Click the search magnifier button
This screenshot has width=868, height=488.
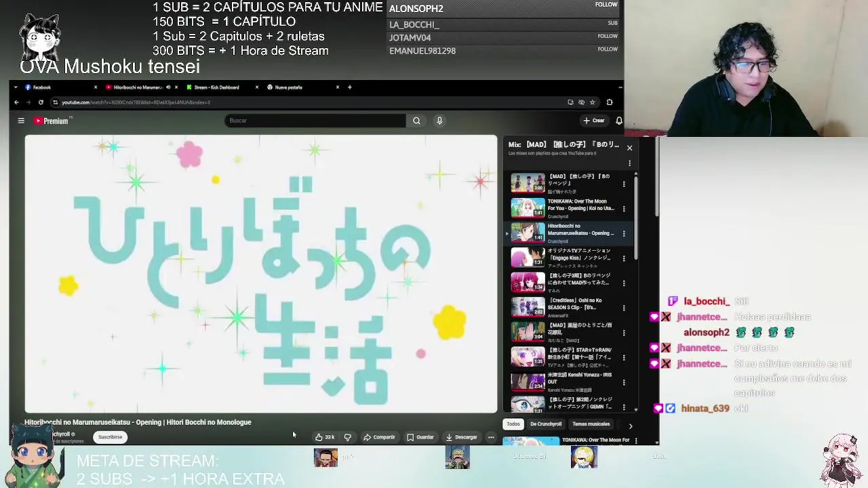pyautogui.click(x=416, y=121)
